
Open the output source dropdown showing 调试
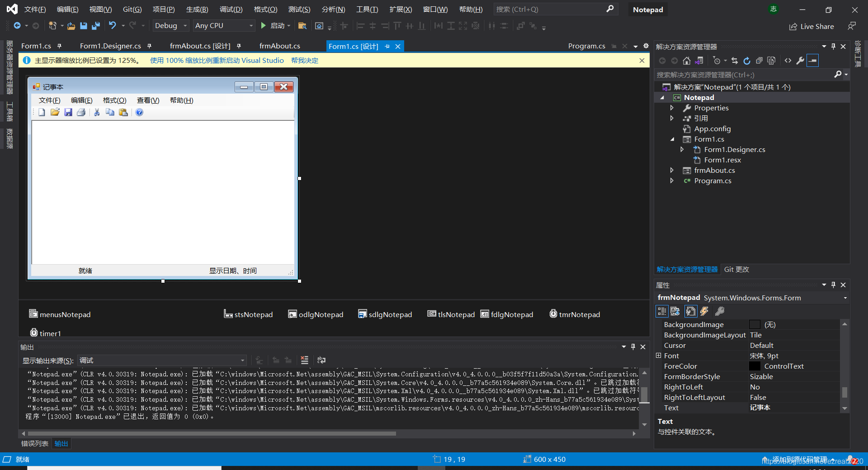[x=162, y=361]
